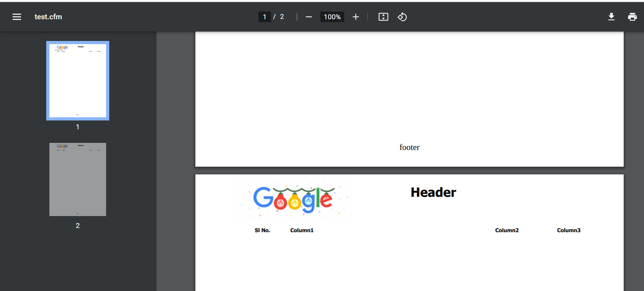The image size is (644, 291).
Task: Click the 100% zoom level field
Action: [332, 17]
